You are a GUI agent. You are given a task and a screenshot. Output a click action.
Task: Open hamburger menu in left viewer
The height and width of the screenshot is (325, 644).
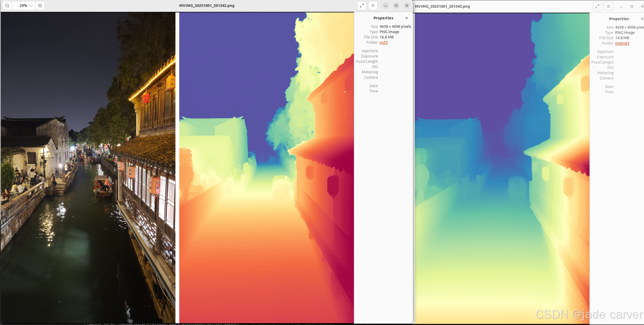pos(373,6)
